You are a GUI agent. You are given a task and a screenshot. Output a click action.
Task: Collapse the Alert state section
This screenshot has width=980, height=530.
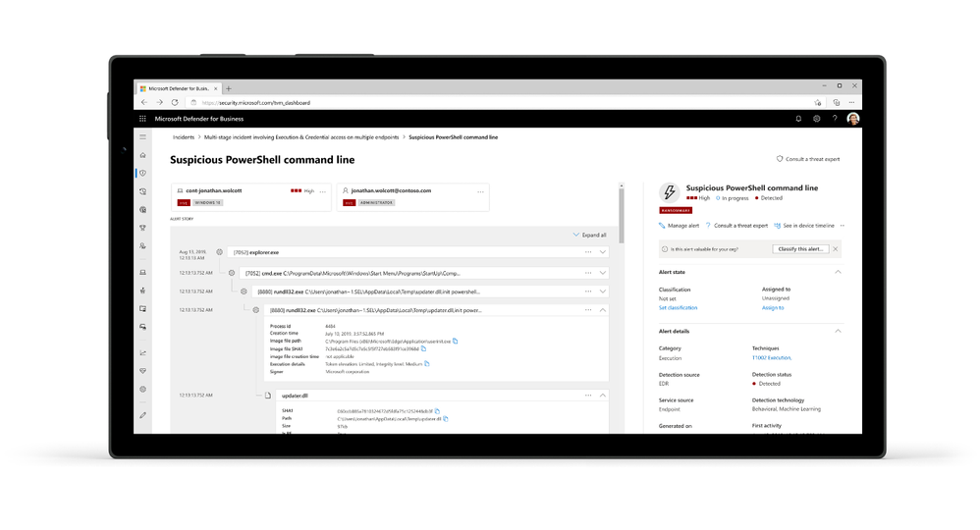838,273
